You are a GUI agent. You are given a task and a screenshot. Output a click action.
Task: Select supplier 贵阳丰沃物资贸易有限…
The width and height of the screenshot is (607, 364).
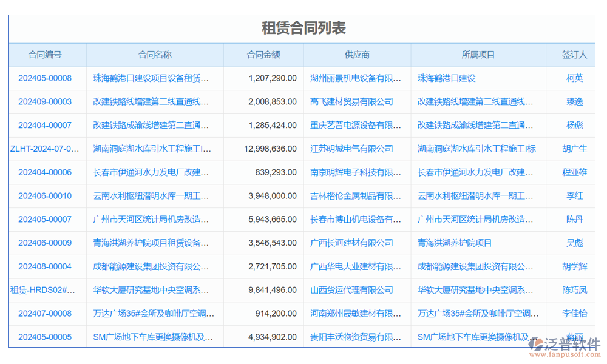(x=356, y=337)
